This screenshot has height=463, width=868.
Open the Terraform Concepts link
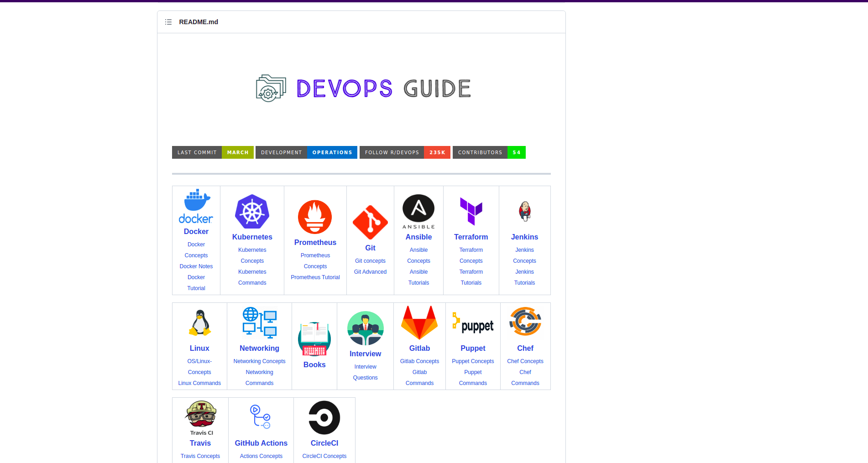471,255
